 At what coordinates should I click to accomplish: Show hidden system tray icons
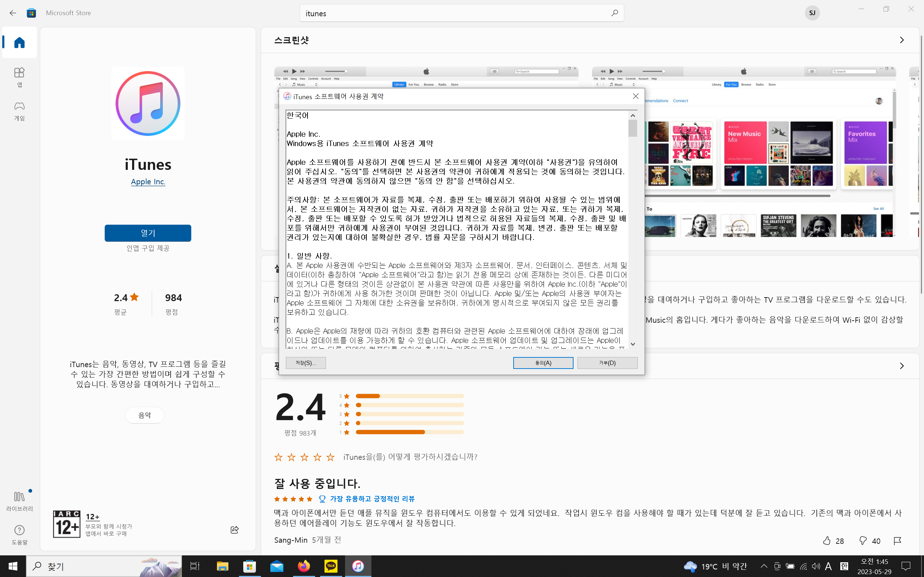click(x=764, y=566)
